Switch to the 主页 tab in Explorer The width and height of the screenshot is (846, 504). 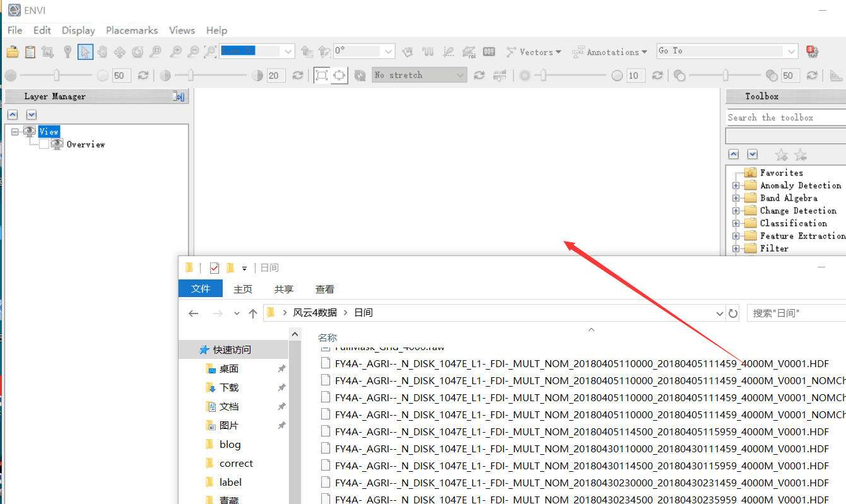point(243,289)
